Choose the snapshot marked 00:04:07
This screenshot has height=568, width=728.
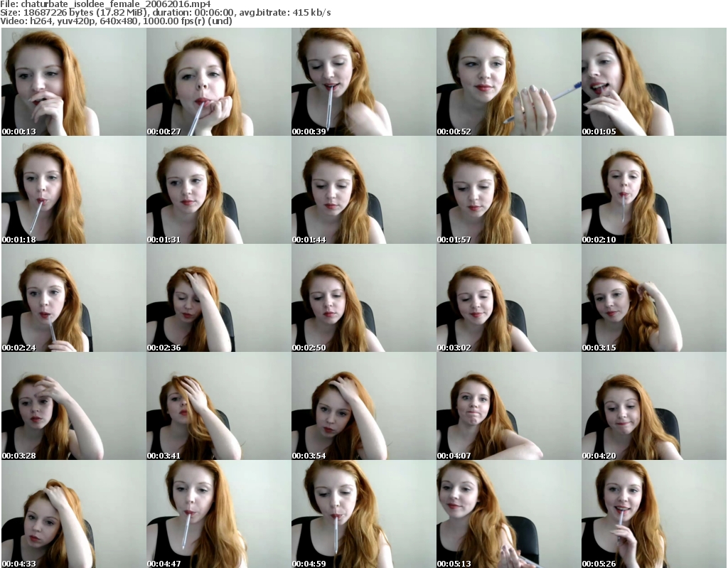[508, 407]
